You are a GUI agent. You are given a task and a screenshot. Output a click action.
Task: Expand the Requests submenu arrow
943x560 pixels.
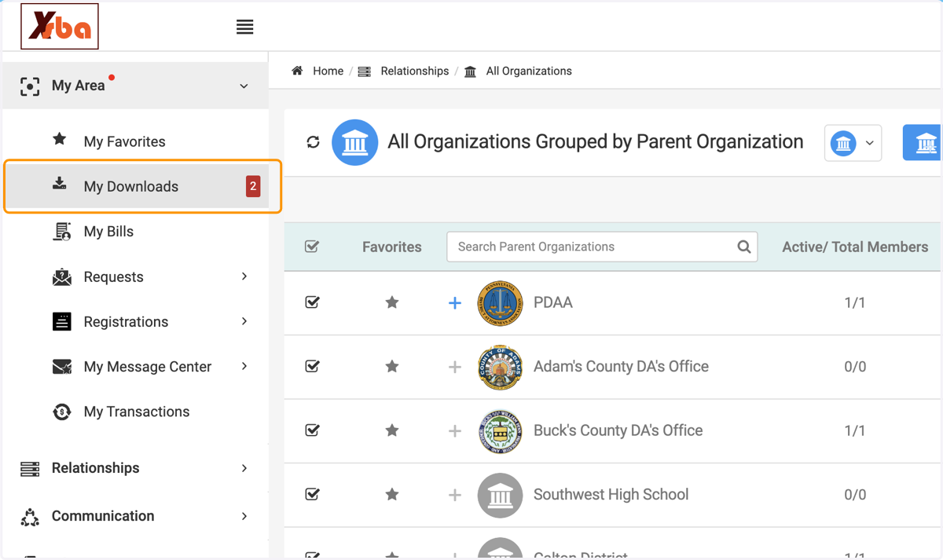tap(244, 276)
